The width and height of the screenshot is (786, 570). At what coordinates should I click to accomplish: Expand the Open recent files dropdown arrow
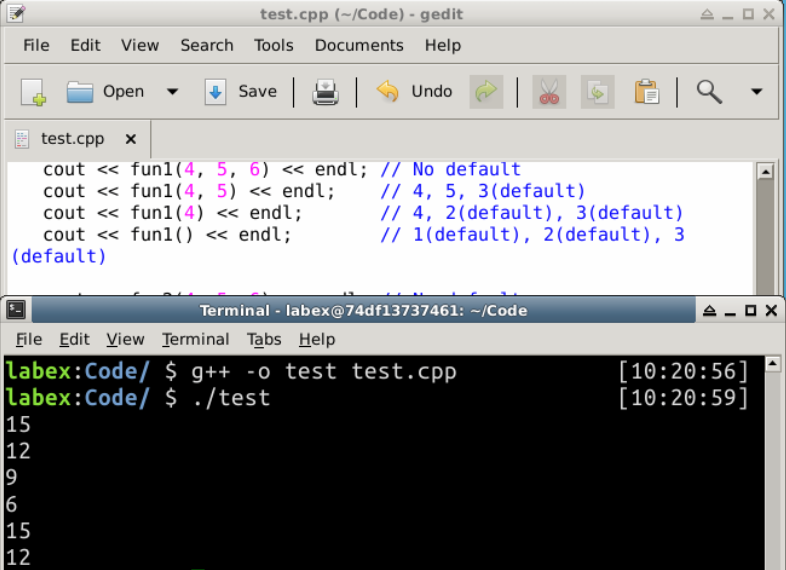172,92
